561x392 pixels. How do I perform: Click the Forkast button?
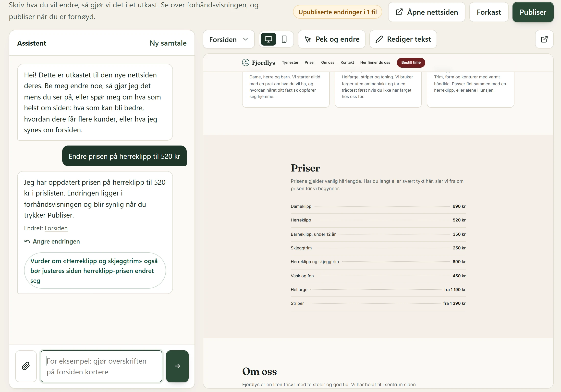point(489,12)
